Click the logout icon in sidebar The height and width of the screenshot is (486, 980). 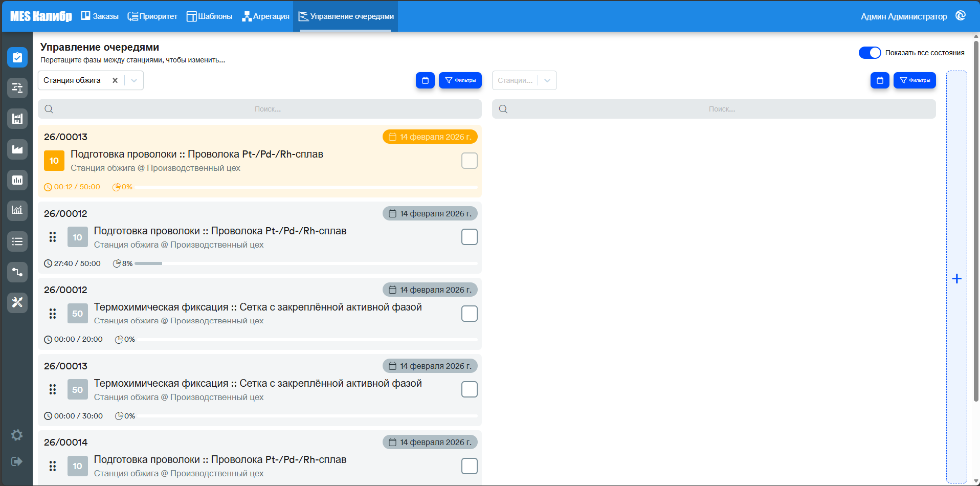(x=17, y=461)
